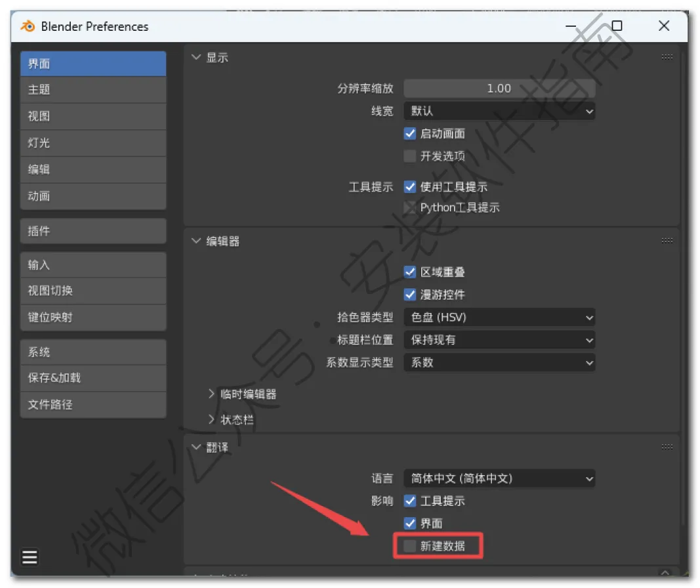The image size is (700, 588).
Task: Switch to the 主题 tab
Action: [93, 90]
